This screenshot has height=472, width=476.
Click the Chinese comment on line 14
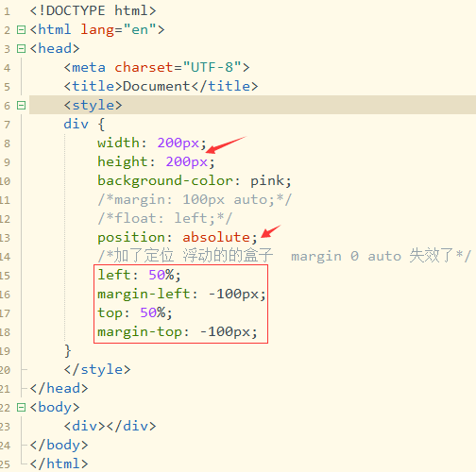tap(284, 256)
